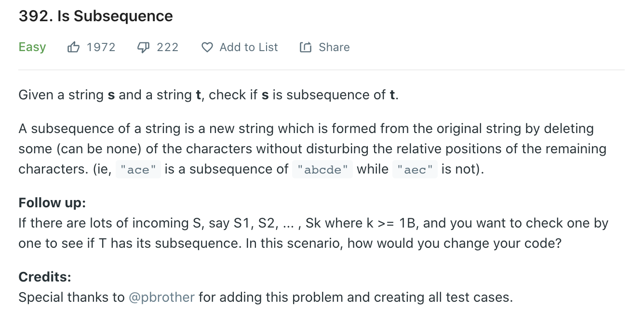Click the Easy difficulty label
This screenshot has width=644, height=322.
[x=32, y=47]
